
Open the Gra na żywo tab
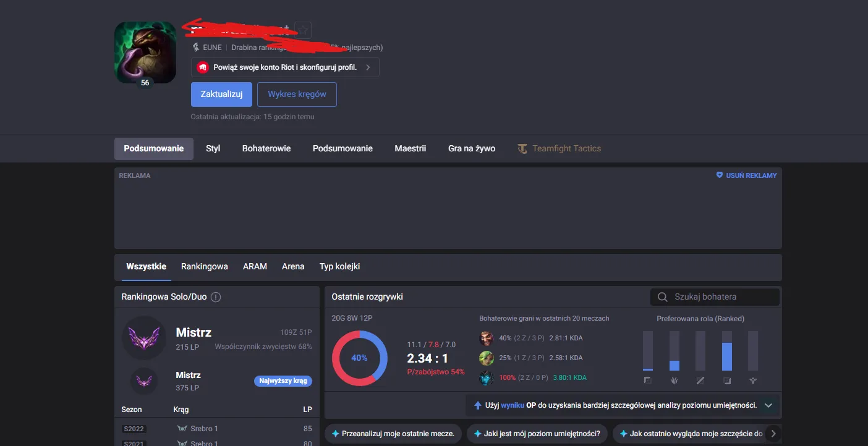coord(472,148)
